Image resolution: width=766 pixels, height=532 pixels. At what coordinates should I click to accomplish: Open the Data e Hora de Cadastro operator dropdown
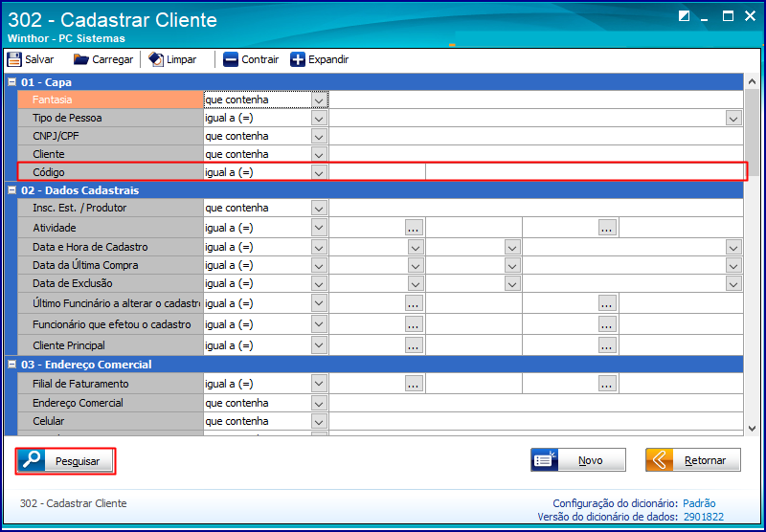[319, 248]
